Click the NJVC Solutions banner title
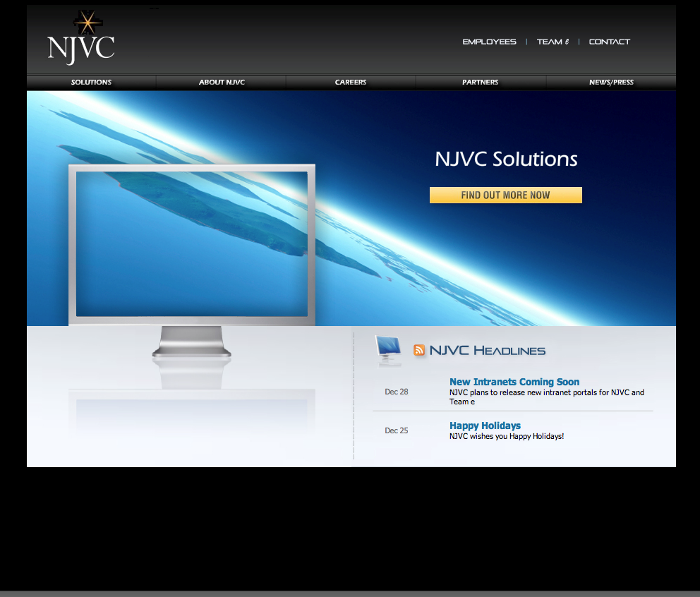This screenshot has height=597, width=700. (x=506, y=159)
